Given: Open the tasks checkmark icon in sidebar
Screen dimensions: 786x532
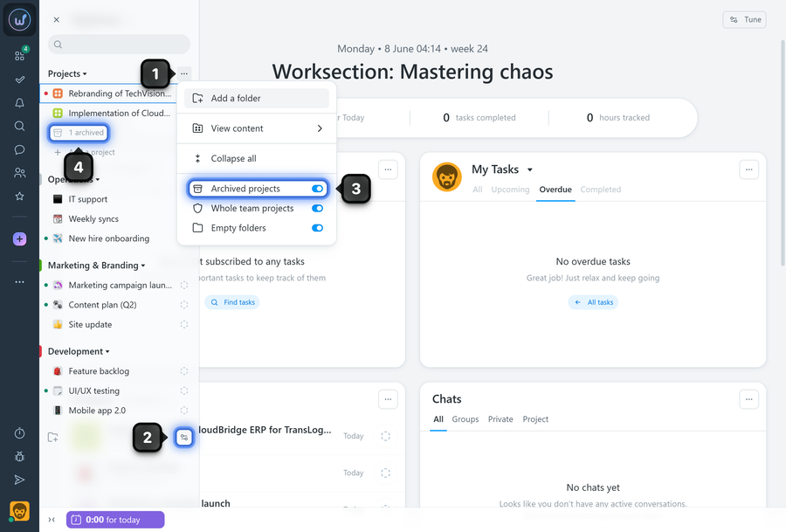Looking at the screenshot, I should point(19,79).
